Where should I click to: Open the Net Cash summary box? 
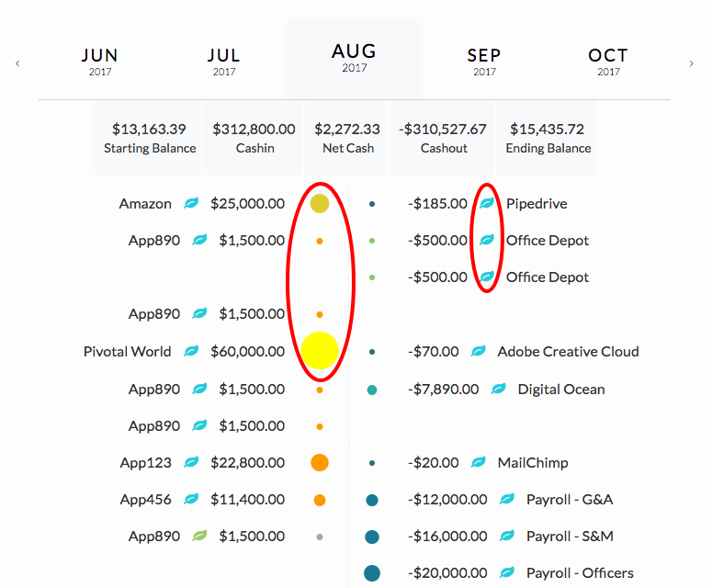click(346, 138)
